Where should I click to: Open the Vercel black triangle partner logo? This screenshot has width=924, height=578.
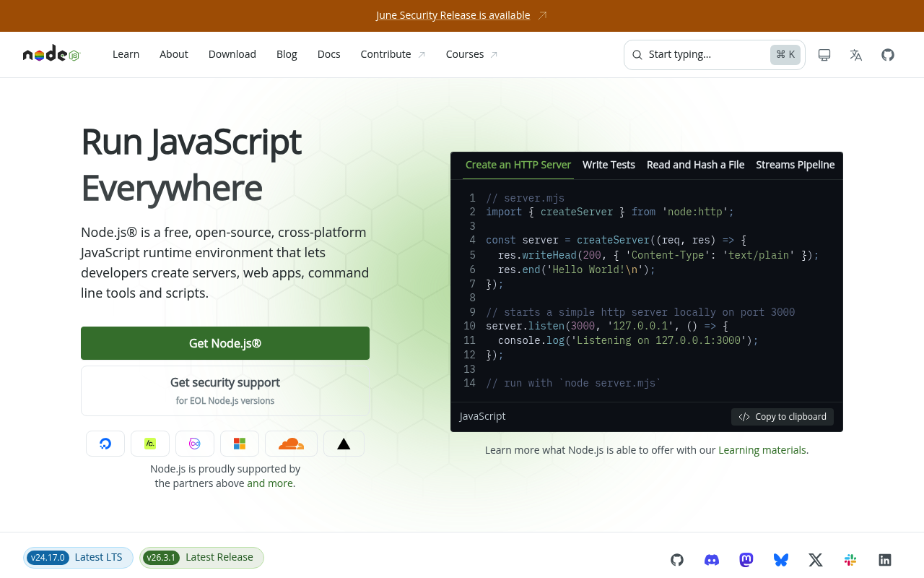(x=344, y=444)
